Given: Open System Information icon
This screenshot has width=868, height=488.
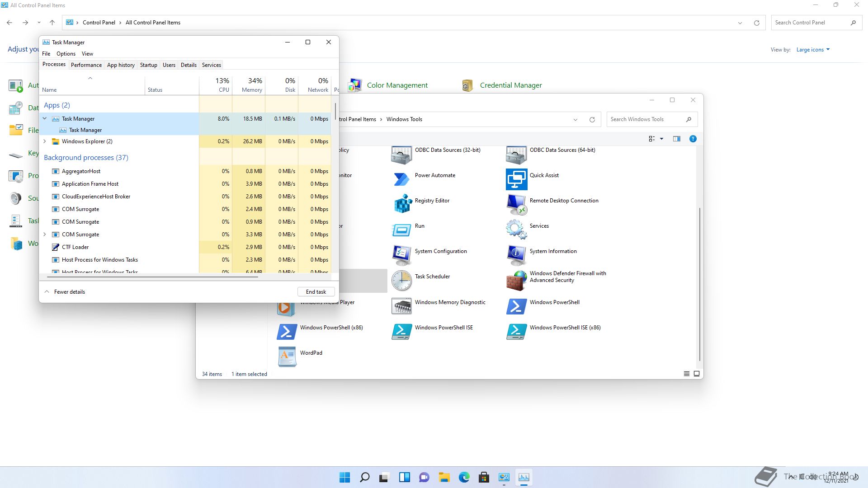Looking at the screenshot, I should click(516, 255).
